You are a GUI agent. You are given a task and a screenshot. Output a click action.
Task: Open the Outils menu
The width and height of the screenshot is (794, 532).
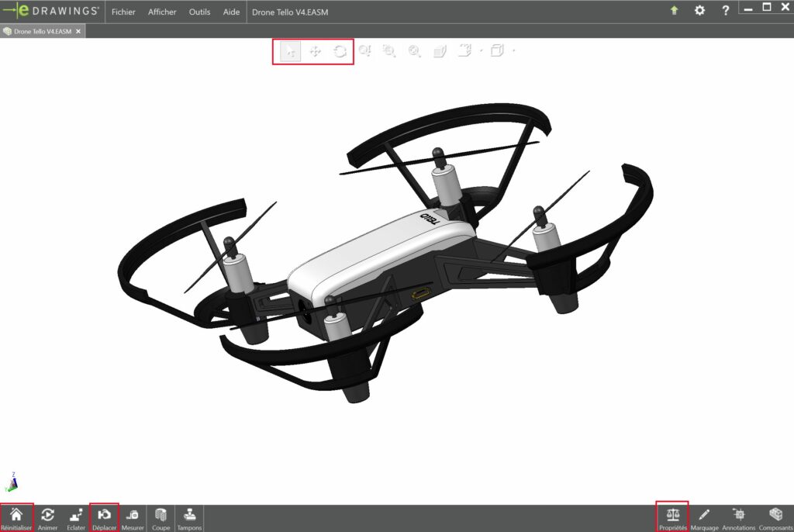pyautogui.click(x=199, y=12)
